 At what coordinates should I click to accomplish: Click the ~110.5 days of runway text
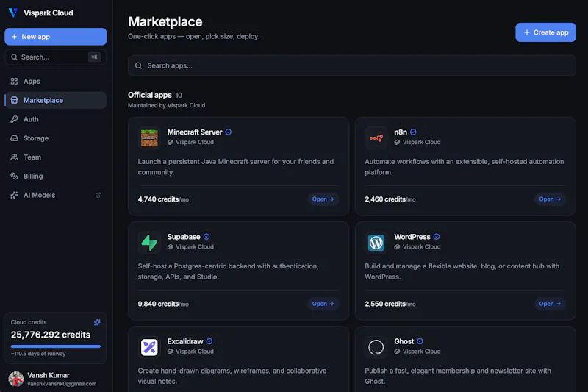click(x=38, y=354)
